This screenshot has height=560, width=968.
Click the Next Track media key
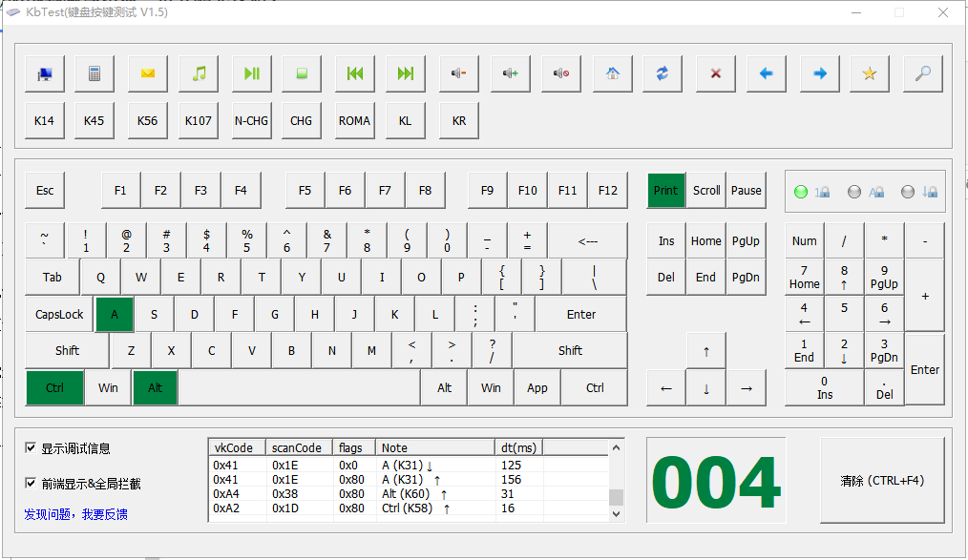(405, 74)
